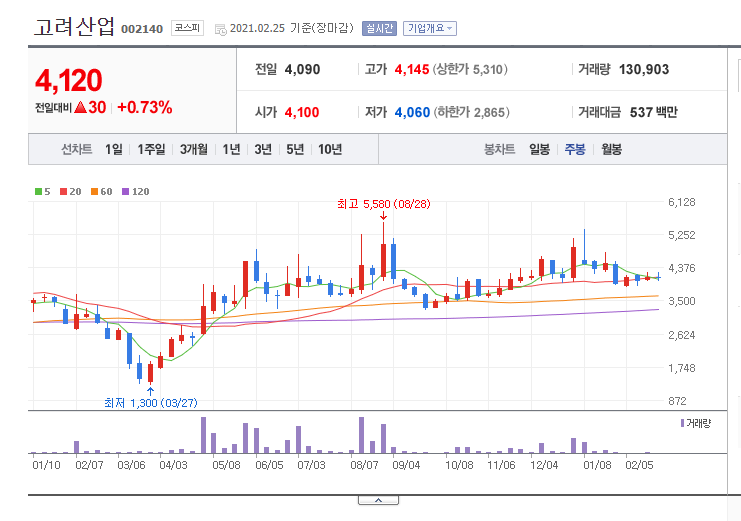Click the 하한가 2,865 lower limit text
This screenshot has width=741, height=521.
472,113
